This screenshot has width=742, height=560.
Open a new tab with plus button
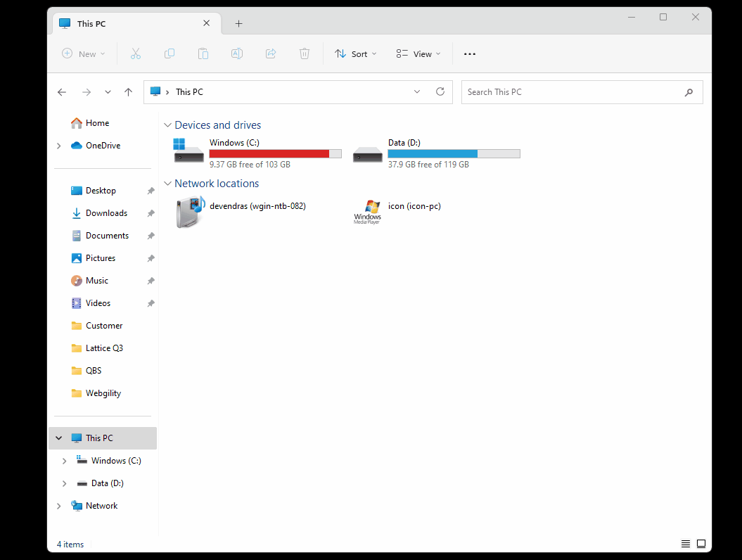click(x=238, y=23)
